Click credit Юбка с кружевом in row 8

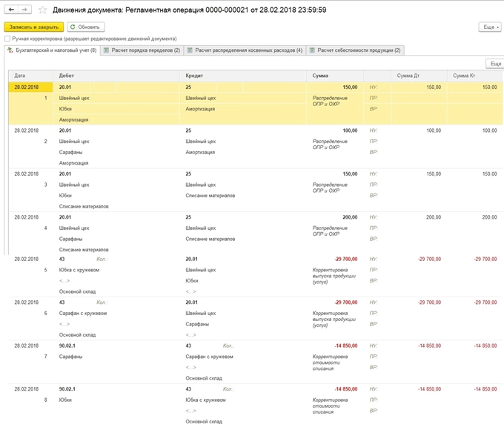[x=205, y=400]
